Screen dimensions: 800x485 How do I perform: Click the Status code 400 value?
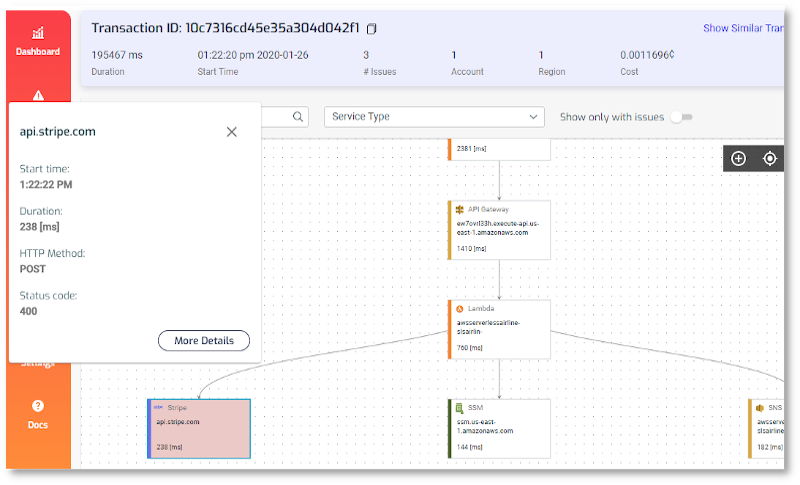[x=29, y=312]
